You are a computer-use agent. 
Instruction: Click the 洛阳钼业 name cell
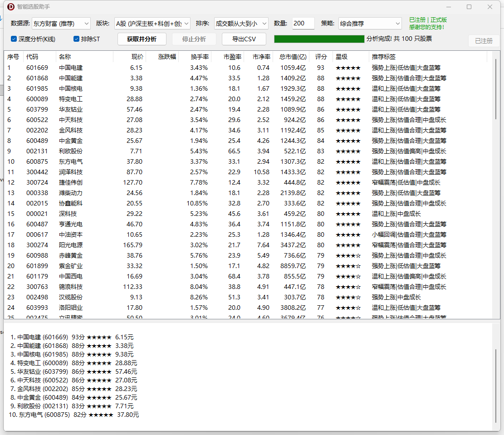pyautogui.click(x=71, y=308)
